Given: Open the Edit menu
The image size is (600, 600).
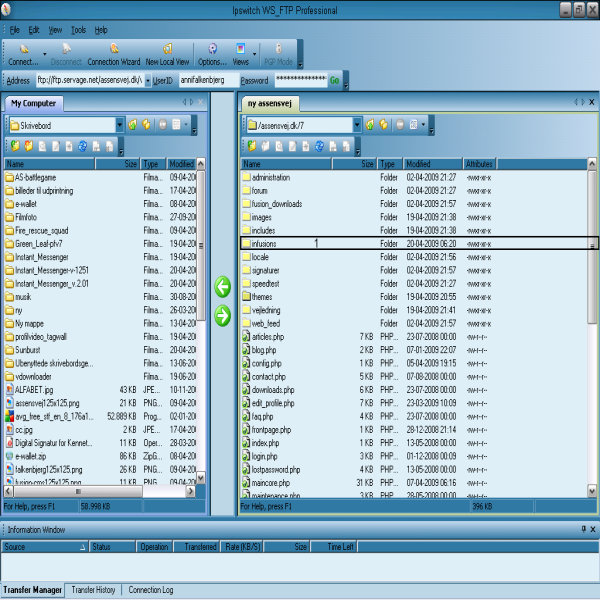Looking at the screenshot, I should [34, 30].
